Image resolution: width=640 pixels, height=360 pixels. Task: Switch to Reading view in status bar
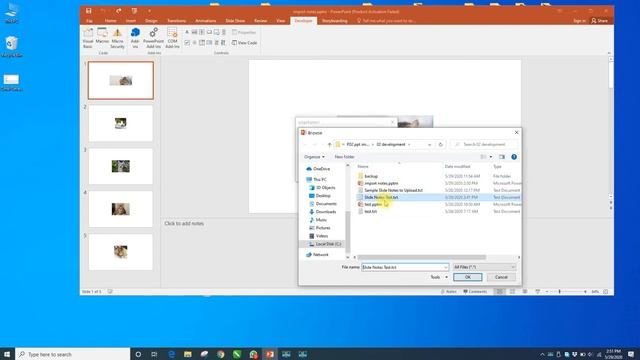525,291
